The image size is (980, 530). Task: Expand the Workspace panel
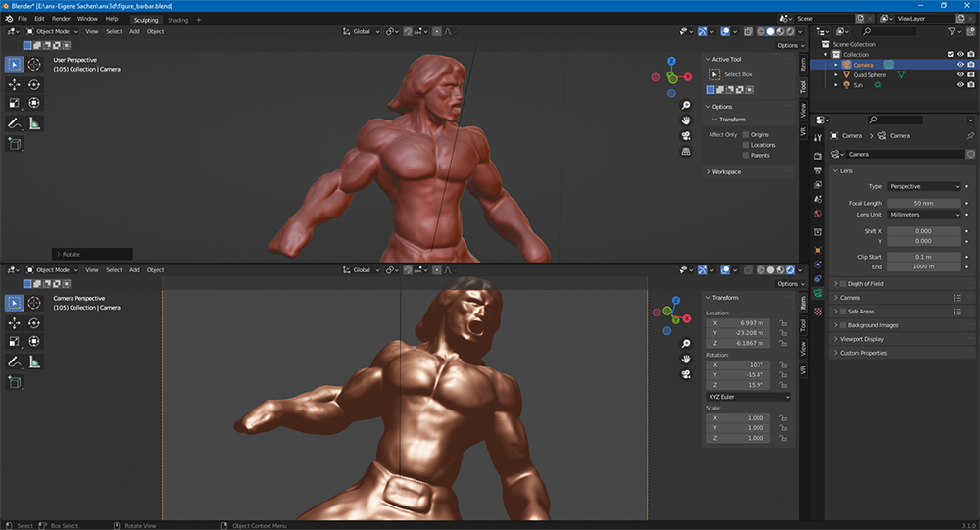[x=726, y=172]
